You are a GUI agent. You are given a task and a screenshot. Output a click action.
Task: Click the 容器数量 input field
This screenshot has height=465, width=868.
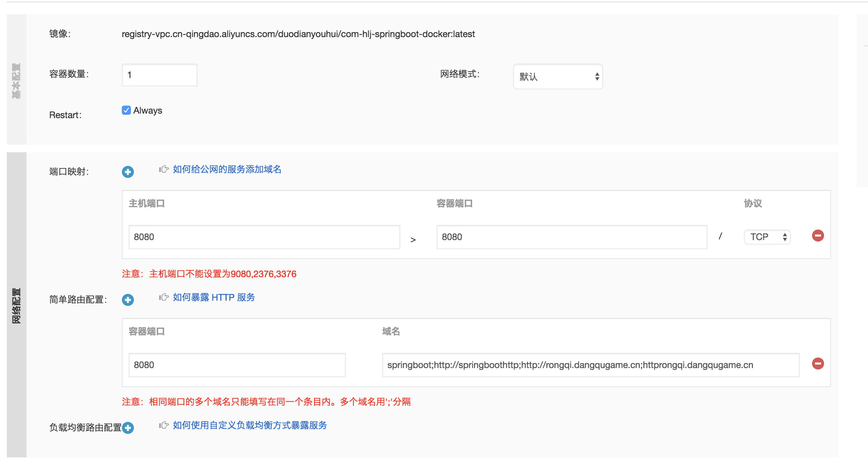coord(159,75)
